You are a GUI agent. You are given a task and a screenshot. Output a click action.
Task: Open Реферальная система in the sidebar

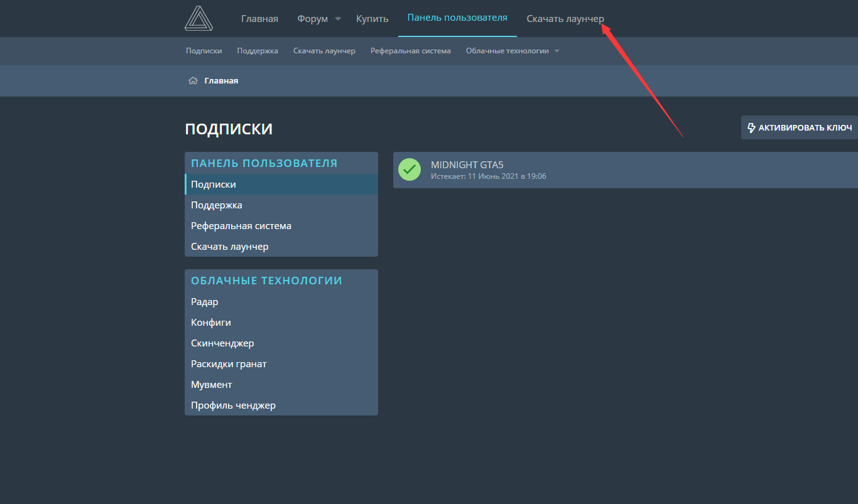click(x=281, y=226)
